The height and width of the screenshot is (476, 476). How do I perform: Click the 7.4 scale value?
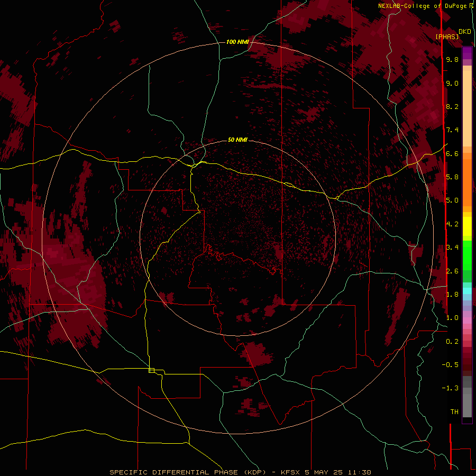[x=452, y=130]
